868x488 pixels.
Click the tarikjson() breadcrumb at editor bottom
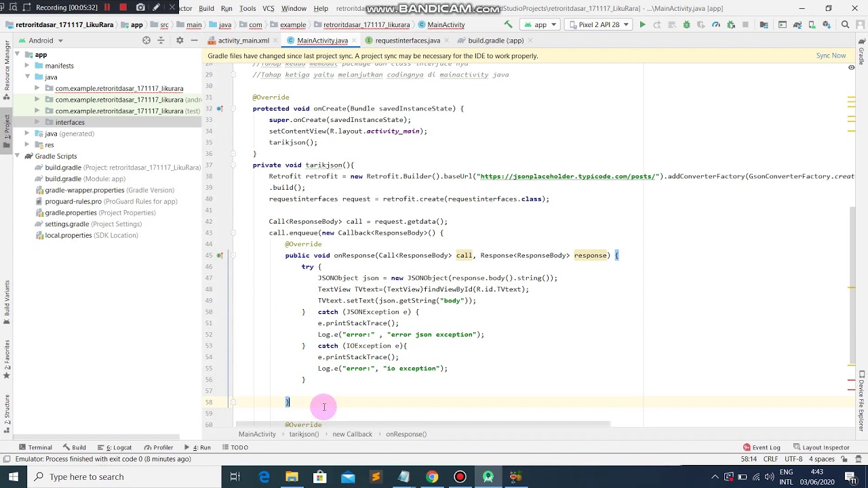[304, 434]
